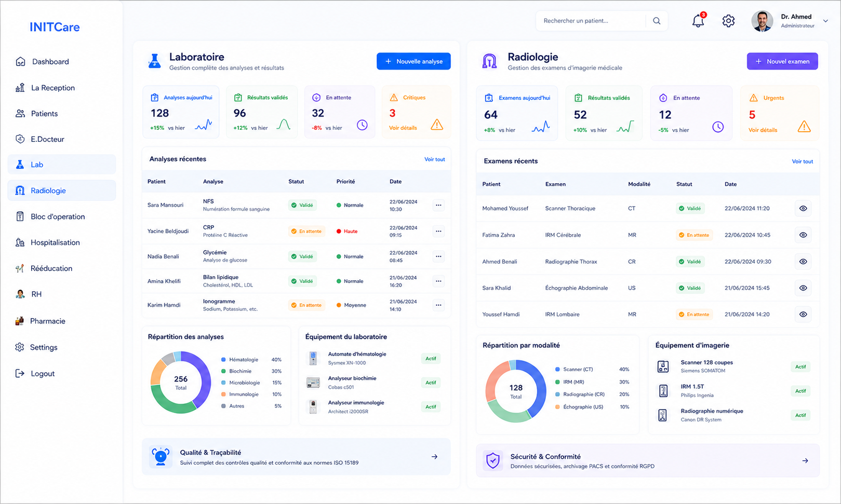Viewport: 841px width, 504px height.
Task: View the Mohamed Youssef exam via the eye icon
Action: pyautogui.click(x=803, y=208)
